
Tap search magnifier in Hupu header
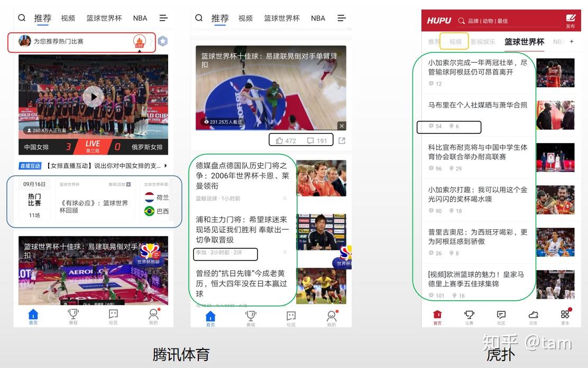[461, 21]
